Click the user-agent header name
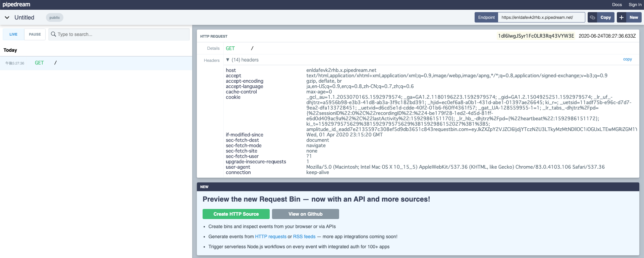The height and width of the screenshot is (258, 644). tap(238, 167)
